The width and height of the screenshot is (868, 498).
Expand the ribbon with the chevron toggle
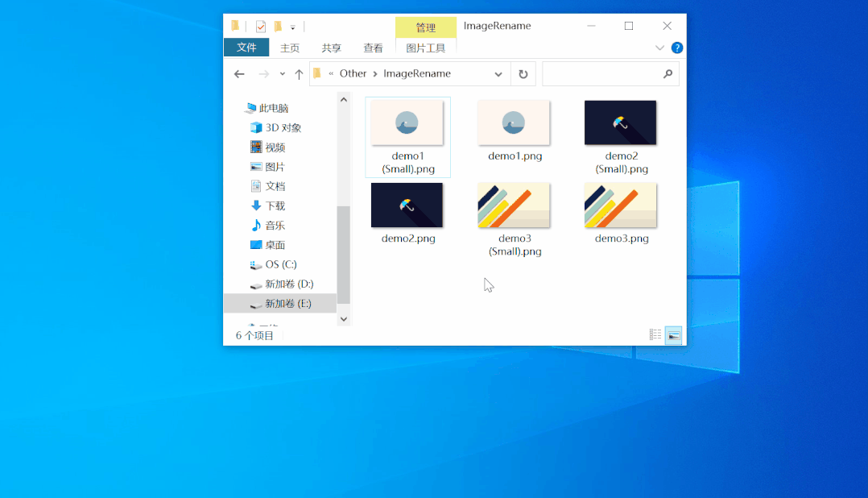659,47
